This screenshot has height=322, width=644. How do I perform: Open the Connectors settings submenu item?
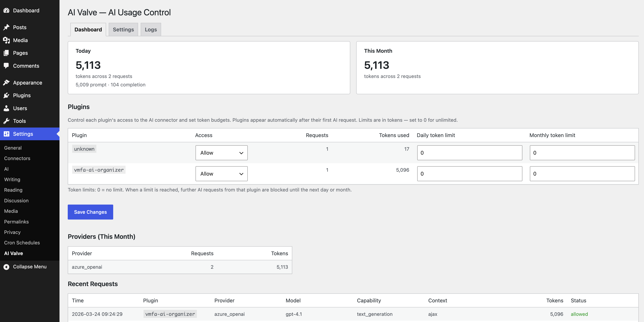click(17, 158)
